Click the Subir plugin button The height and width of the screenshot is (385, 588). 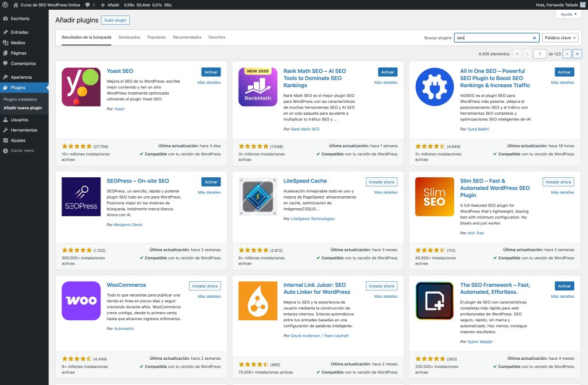[115, 20]
